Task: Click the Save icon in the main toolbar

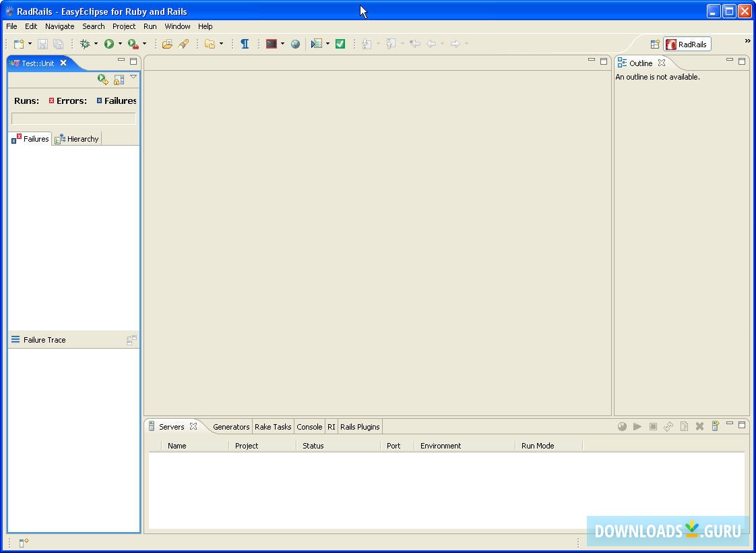Action: [x=42, y=43]
